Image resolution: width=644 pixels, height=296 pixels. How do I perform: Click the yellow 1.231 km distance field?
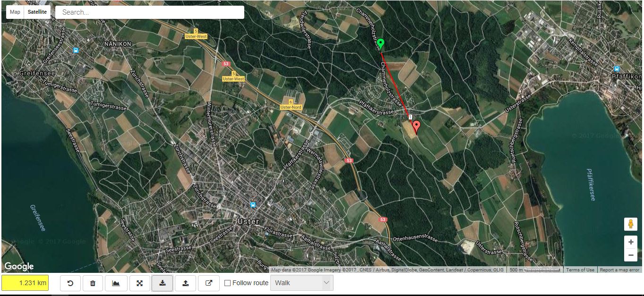pyautogui.click(x=25, y=283)
